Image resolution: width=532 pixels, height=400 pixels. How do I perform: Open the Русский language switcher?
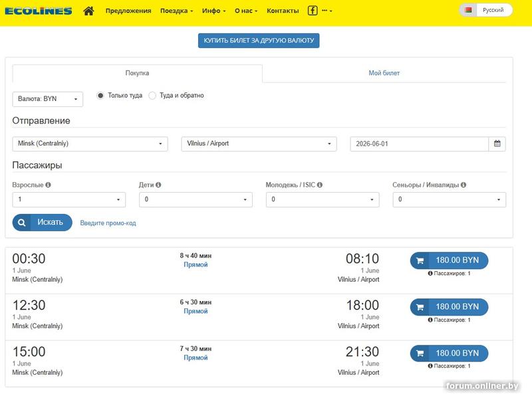(x=487, y=11)
